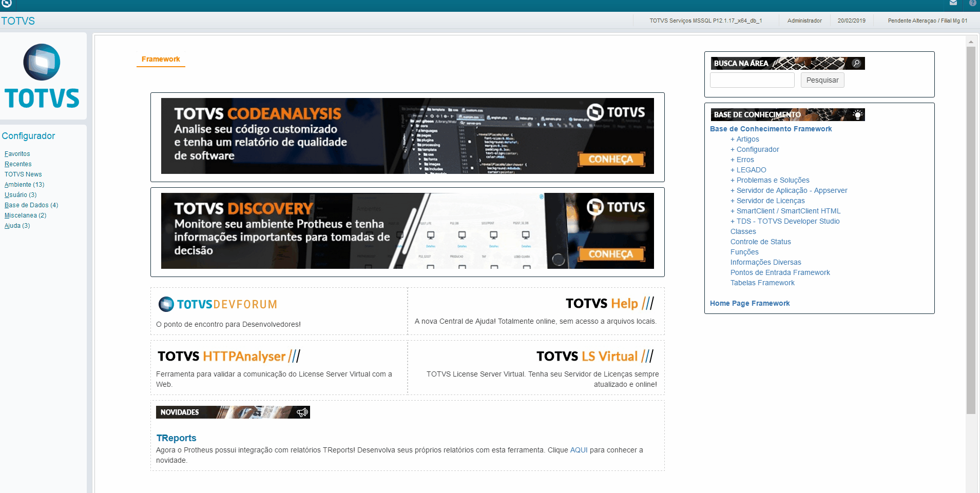Expand + Configurador in the knowledge base
Image resolution: width=980 pixels, height=493 pixels.
pos(755,149)
